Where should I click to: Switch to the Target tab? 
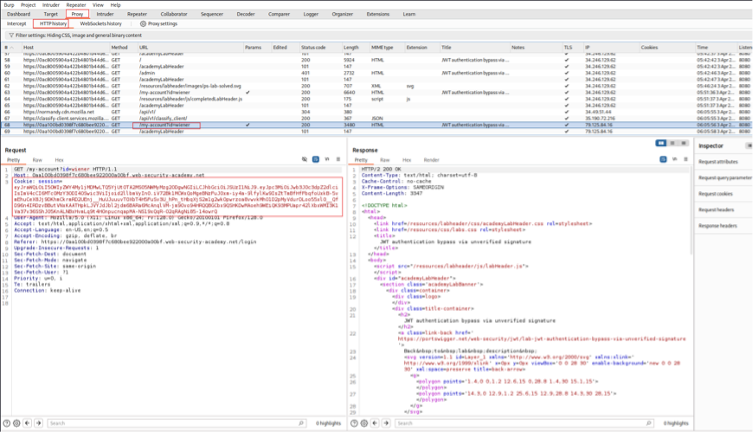[x=51, y=14]
